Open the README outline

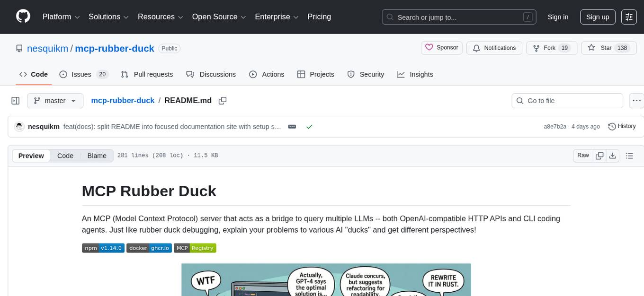tap(629, 155)
